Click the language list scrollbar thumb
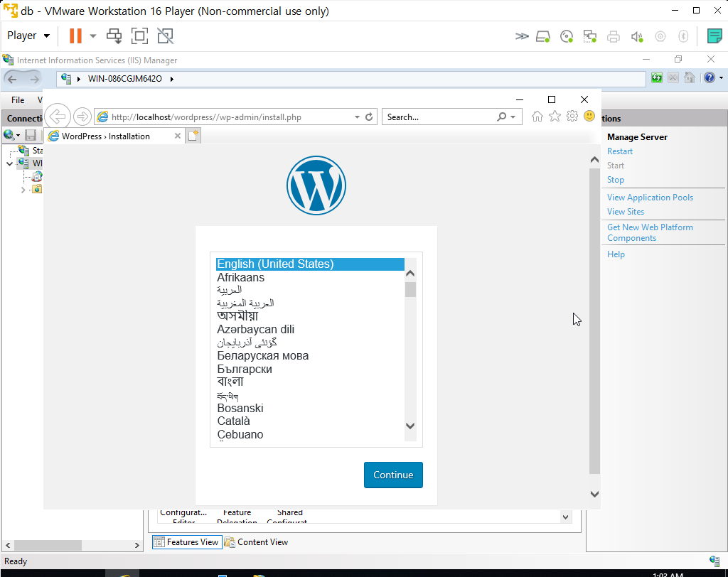This screenshot has height=577, width=728. (x=410, y=289)
